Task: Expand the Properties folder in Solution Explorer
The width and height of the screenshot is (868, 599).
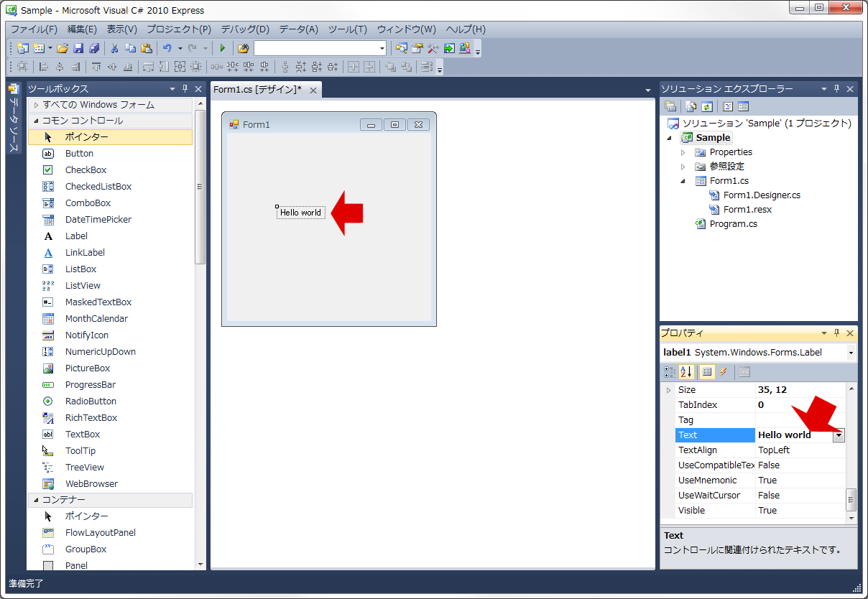Action: pos(683,152)
